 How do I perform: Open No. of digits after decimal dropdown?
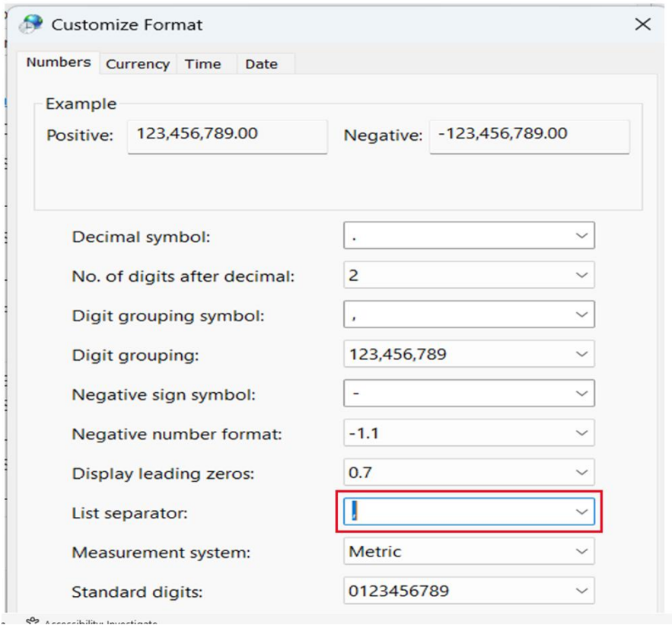pyautogui.click(x=582, y=276)
